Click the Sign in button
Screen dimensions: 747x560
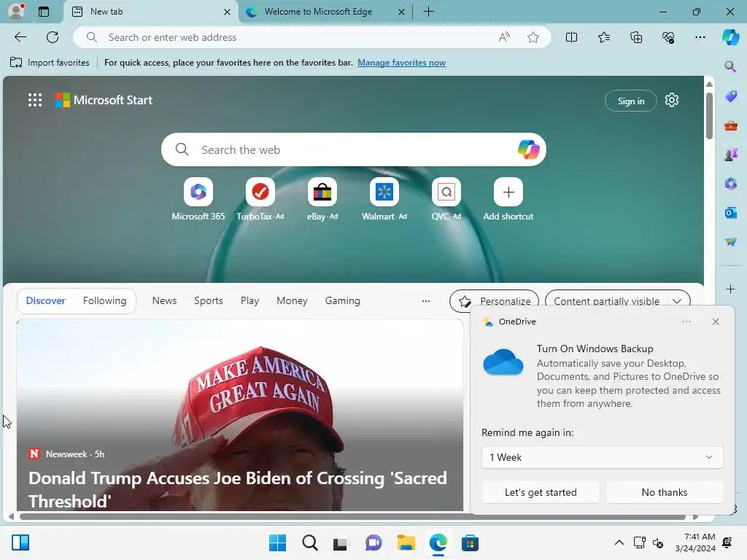coord(631,101)
